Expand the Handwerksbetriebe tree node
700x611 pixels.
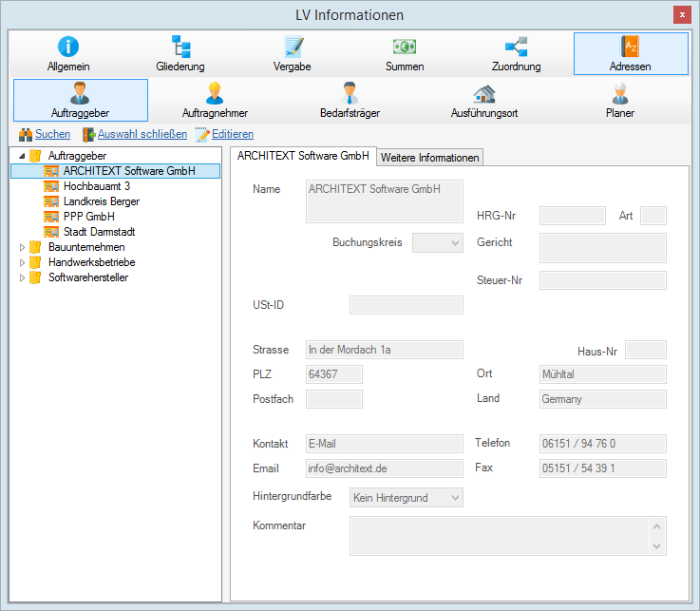22,262
